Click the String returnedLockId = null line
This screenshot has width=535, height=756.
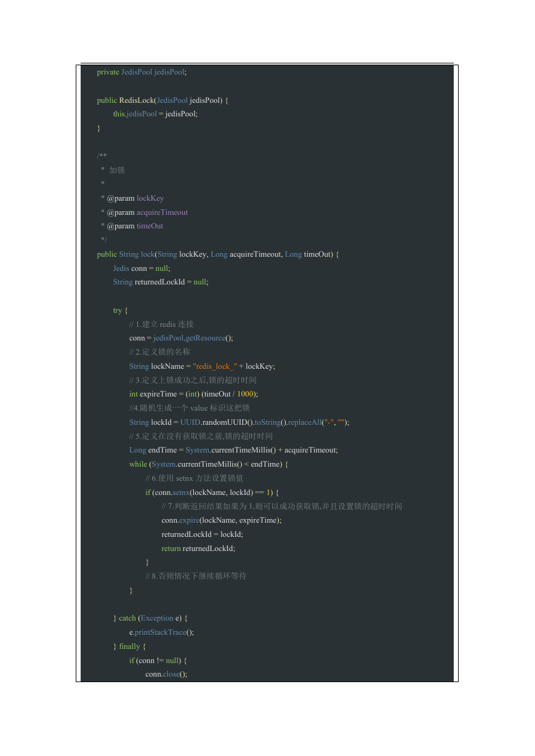161,282
